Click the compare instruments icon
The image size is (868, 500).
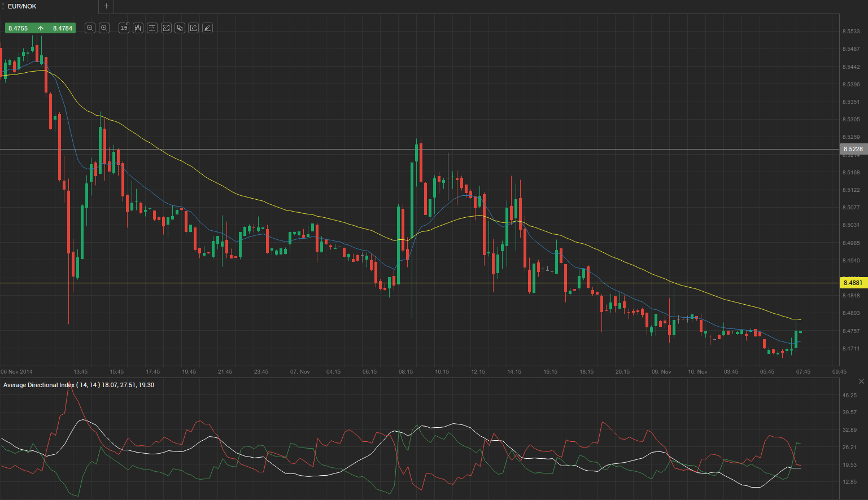click(x=180, y=28)
